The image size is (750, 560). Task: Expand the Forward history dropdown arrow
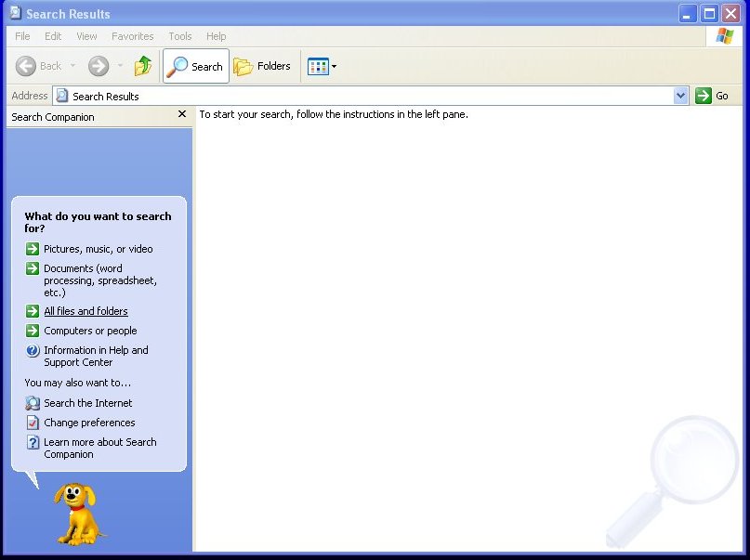120,66
